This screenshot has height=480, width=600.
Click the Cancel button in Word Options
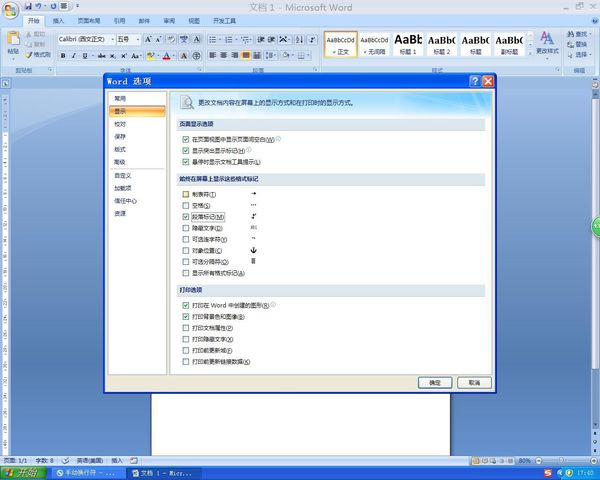(x=474, y=382)
